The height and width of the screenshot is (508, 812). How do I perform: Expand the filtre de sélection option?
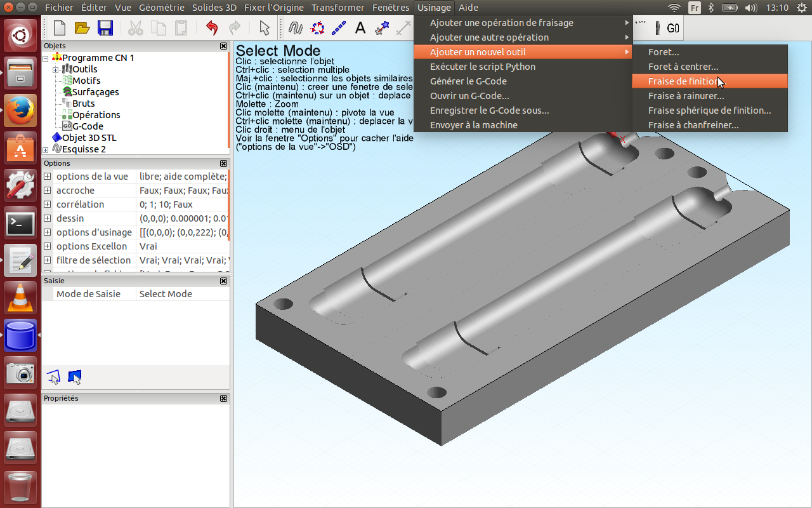[x=48, y=260]
